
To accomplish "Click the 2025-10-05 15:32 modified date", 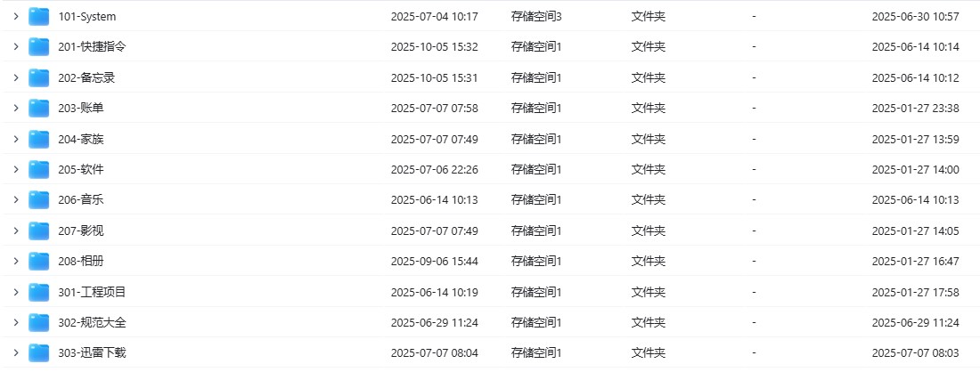I will tap(434, 47).
